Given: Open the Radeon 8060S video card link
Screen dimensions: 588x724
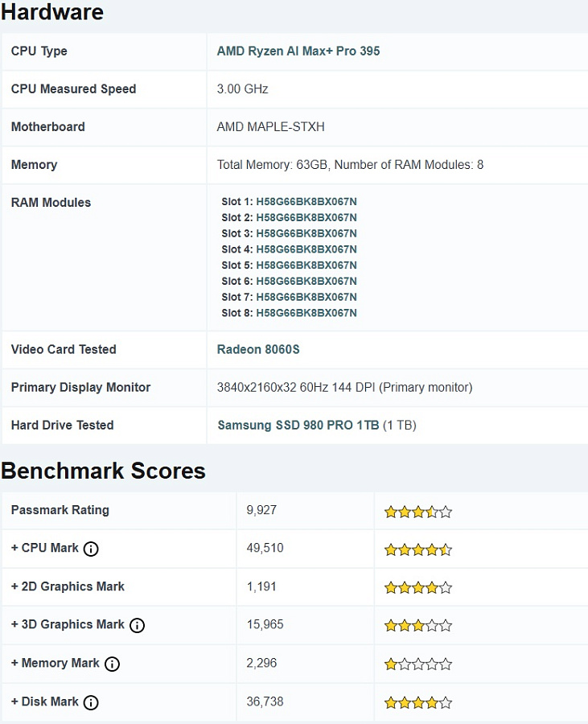Looking at the screenshot, I should tap(258, 349).
